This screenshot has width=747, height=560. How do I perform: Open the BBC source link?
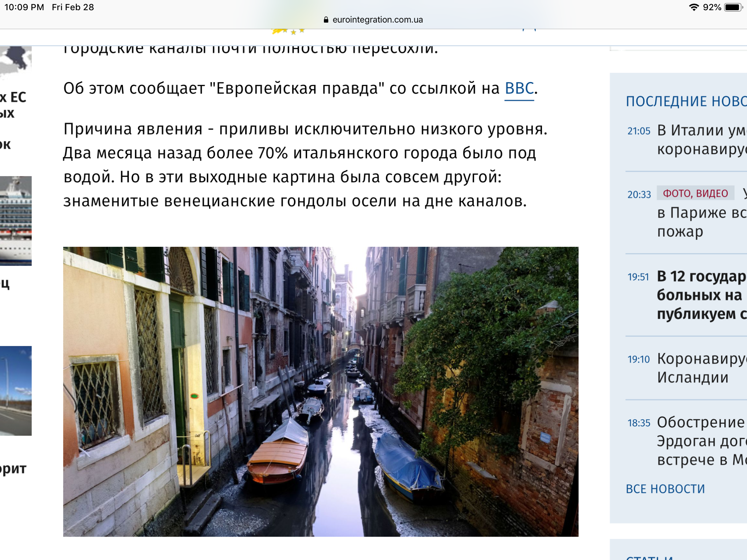point(519,89)
